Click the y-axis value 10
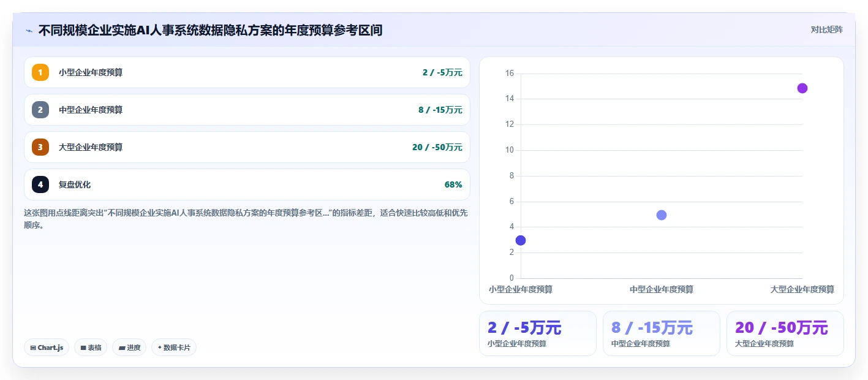This screenshot has width=868, height=380. point(510,150)
